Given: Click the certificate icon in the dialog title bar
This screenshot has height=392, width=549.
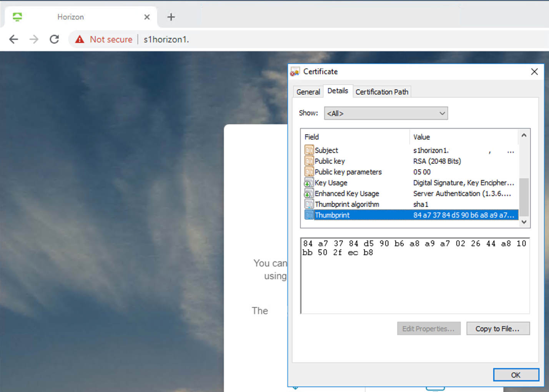Looking at the screenshot, I should point(295,71).
